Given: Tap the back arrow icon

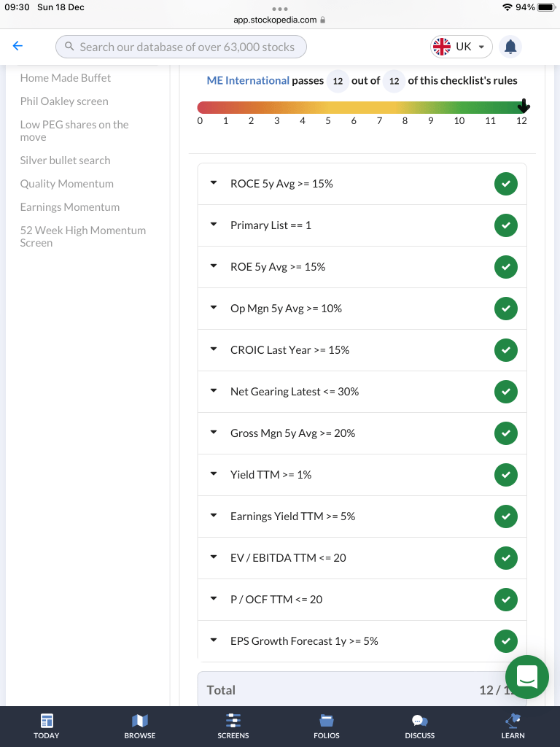Looking at the screenshot, I should coord(18,46).
